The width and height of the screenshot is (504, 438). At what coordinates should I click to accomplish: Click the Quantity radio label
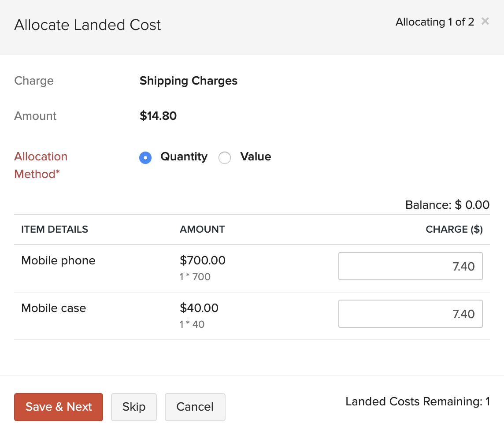click(x=184, y=157)
